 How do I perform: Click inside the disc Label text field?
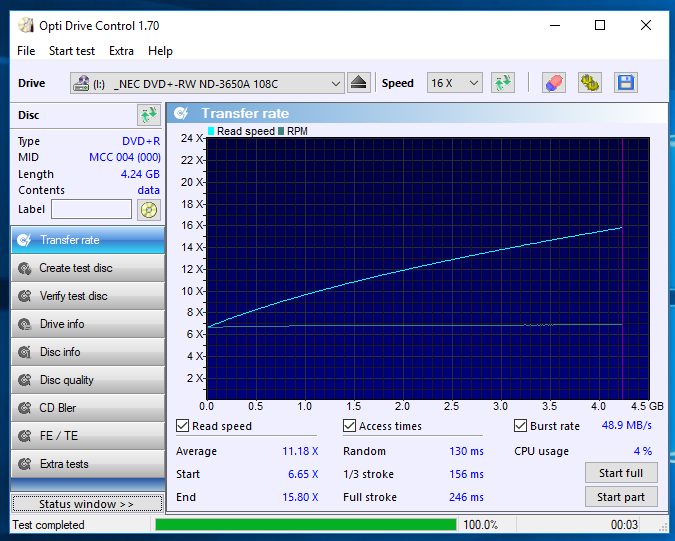91,209
